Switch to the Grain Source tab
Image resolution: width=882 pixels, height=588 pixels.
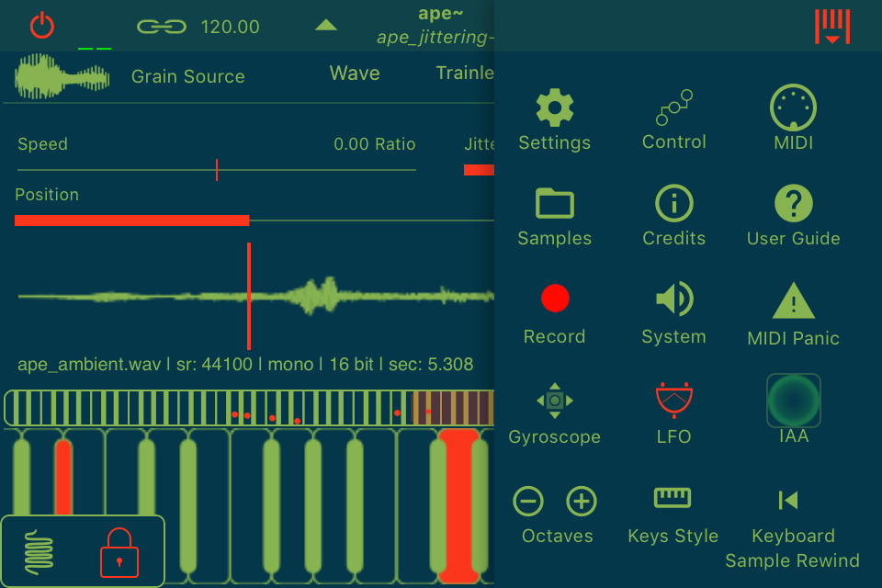[x=187, y=76]
